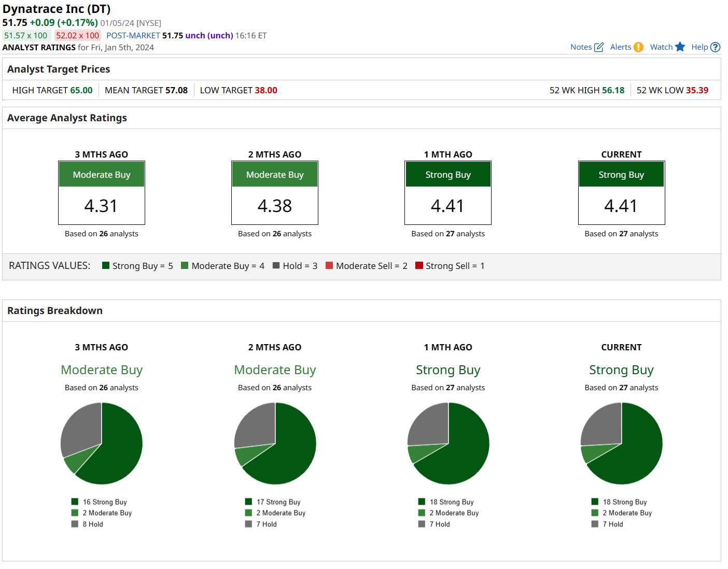Click the Strong Sell = 1 red swatch
728x569 pixels.
tap(419, 265)
